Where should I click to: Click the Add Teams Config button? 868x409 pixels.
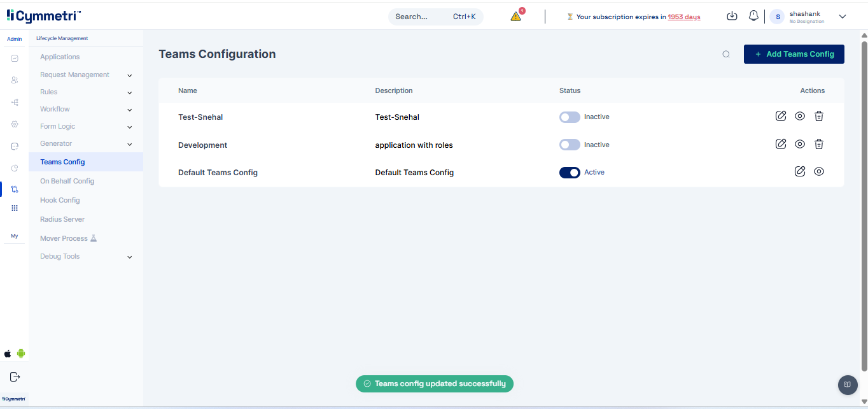[x=794, y=54]
